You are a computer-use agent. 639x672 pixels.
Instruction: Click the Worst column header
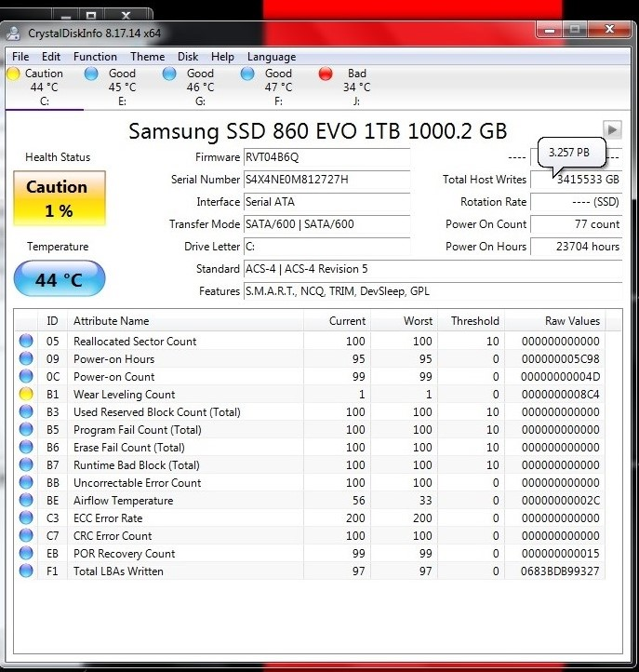click(x=405, y=320)
